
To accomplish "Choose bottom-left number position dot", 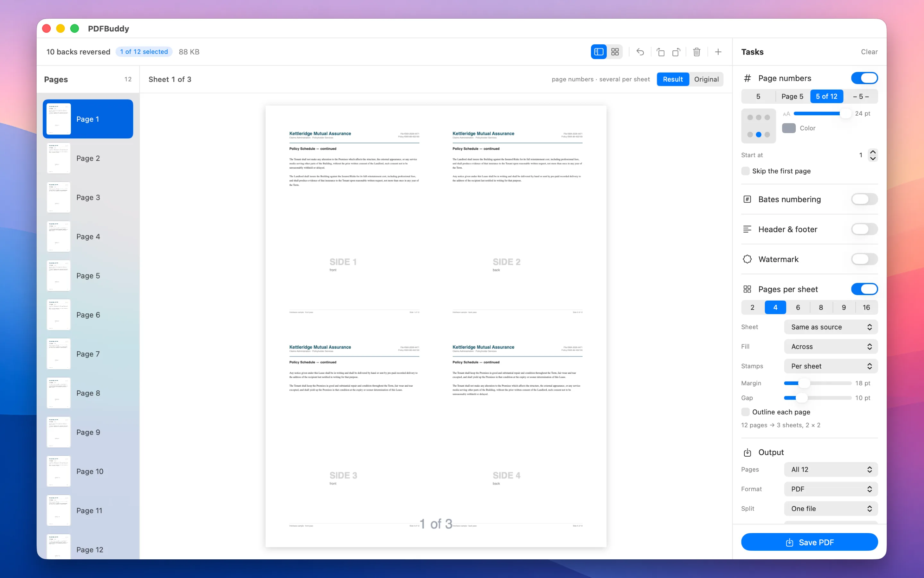I will point(750,135).
